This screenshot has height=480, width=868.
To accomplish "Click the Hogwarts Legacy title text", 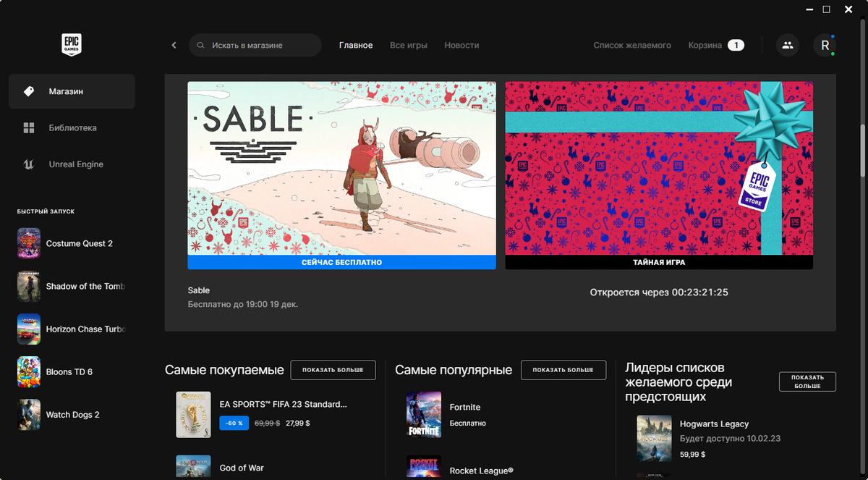I will [714, 424].
